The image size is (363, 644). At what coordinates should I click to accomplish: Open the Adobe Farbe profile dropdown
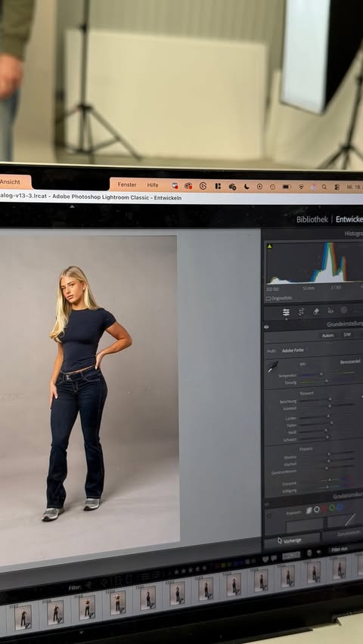point(294,350)
